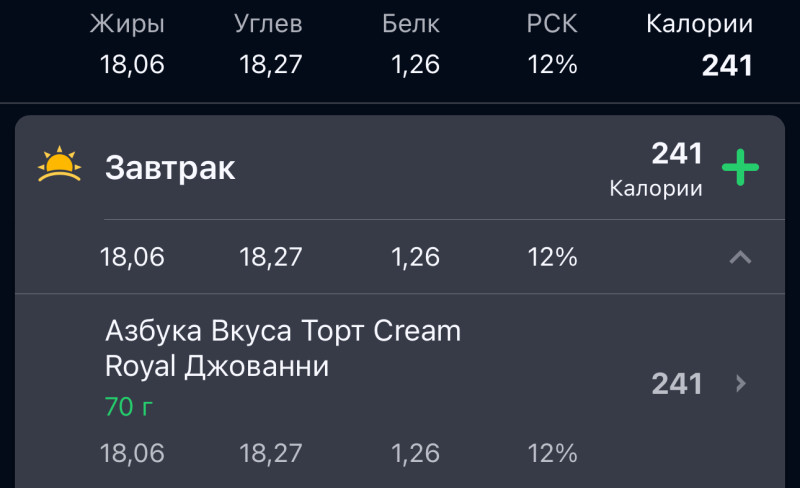
Task: Add food to Завтрак with green plus
Action: coord(740,167)
